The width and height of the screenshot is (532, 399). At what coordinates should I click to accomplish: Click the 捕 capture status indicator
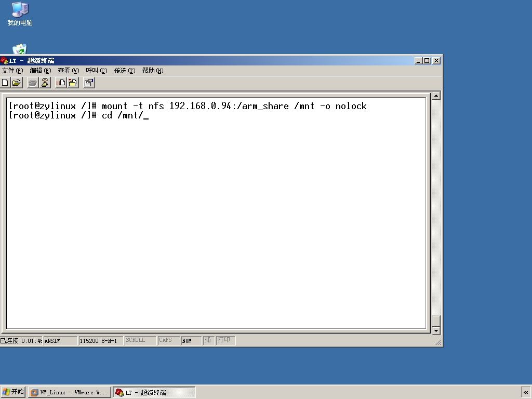pyautogui.click(x=208, y=340)
